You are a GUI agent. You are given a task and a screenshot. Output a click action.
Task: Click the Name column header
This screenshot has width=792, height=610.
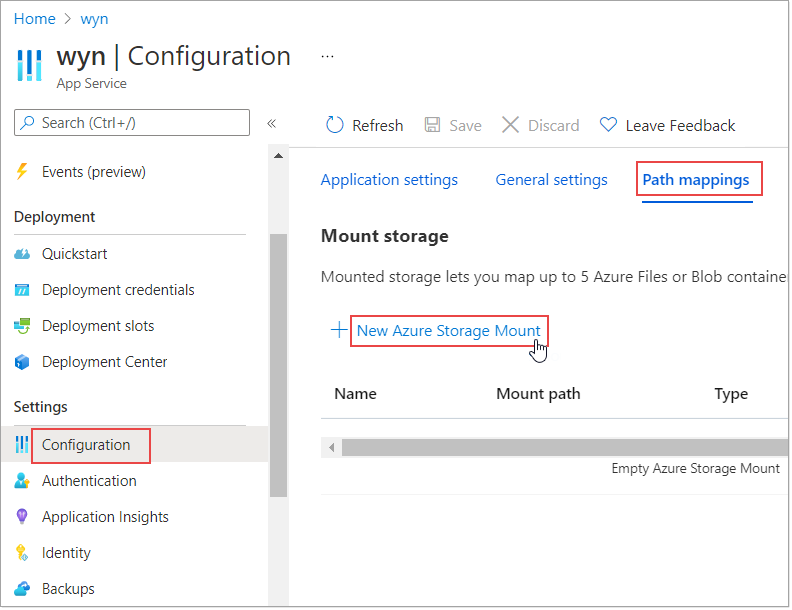[x=355, y=394]
